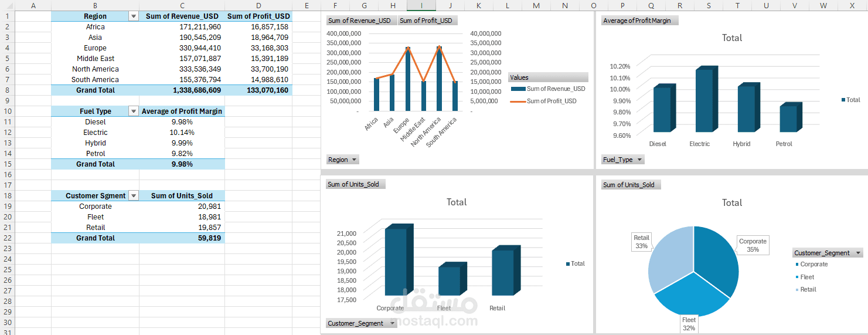Click the Corporate 35% data label
This screenshot has width=868, height=335.
click(x=753, y=245)
